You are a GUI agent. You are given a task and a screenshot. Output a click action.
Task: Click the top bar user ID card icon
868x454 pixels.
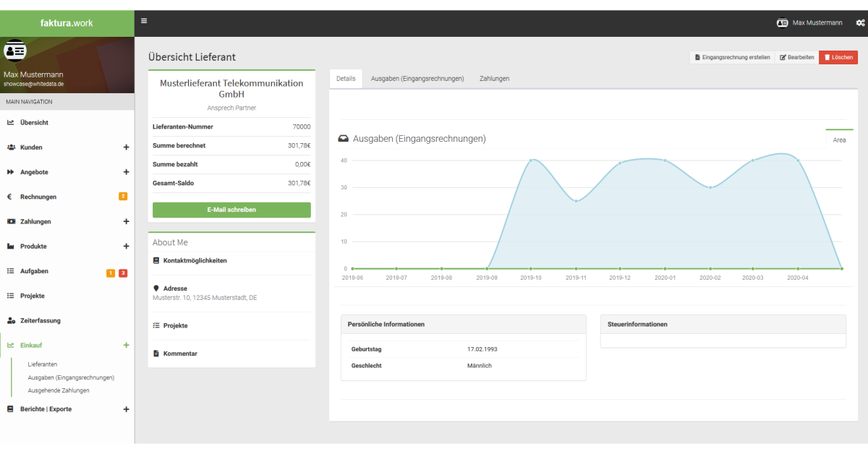point(783,23)
